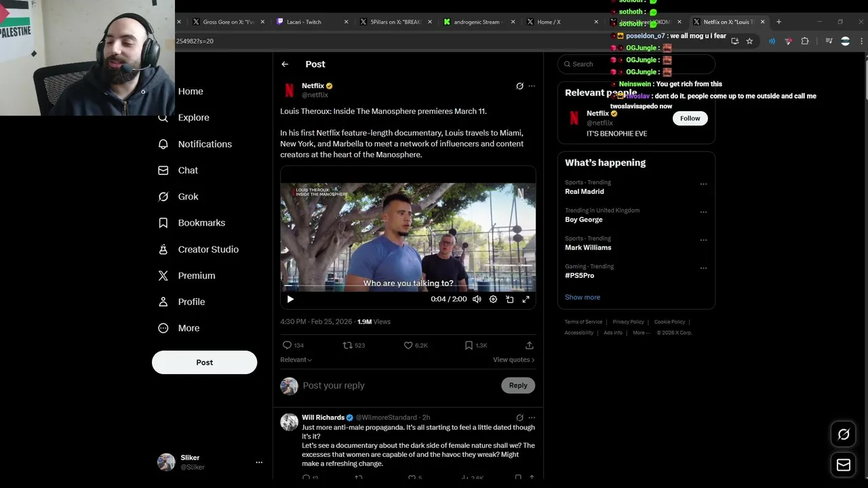Open account menu dots next to Sliker

click(x=259, y=462)
